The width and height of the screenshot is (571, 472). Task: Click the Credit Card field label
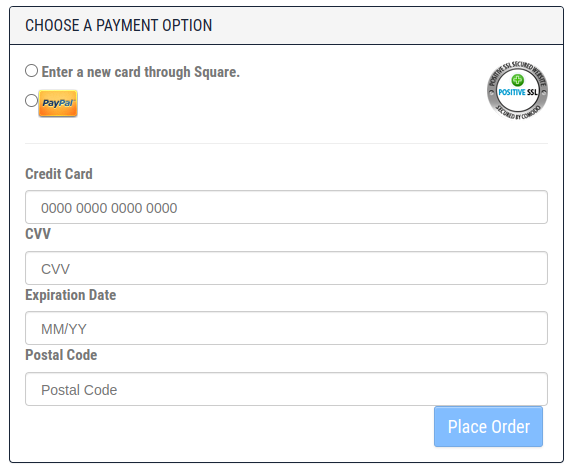pos(59,174)
